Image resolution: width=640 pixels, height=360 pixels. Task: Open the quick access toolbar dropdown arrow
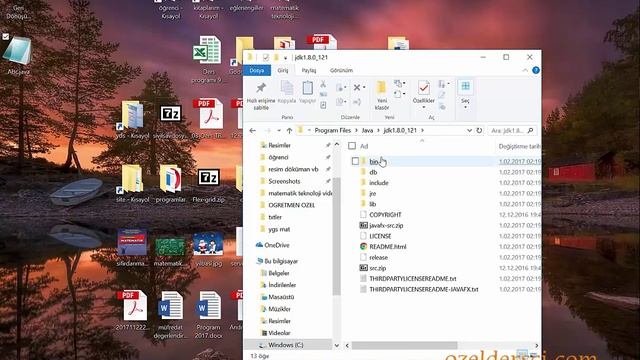click(285, 58)
